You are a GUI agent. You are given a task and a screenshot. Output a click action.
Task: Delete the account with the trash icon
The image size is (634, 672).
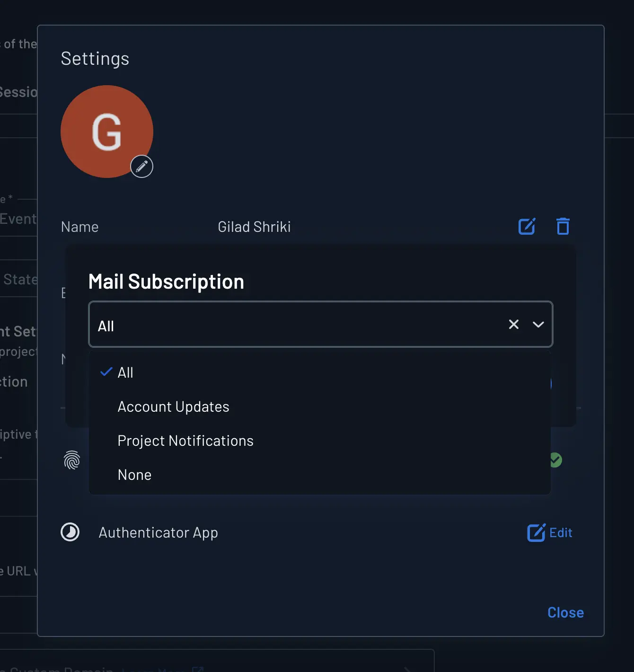coord(563,226)
